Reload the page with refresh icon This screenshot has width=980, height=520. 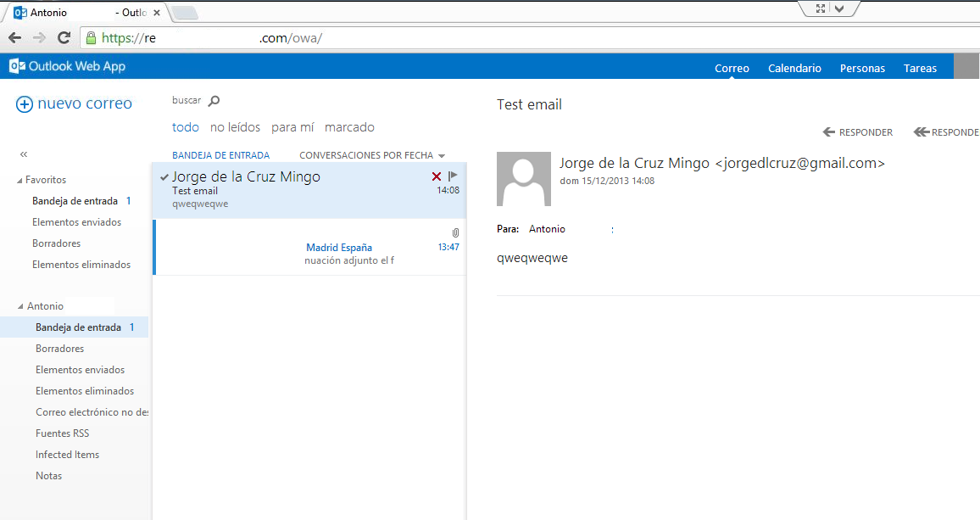pos(64,38)
